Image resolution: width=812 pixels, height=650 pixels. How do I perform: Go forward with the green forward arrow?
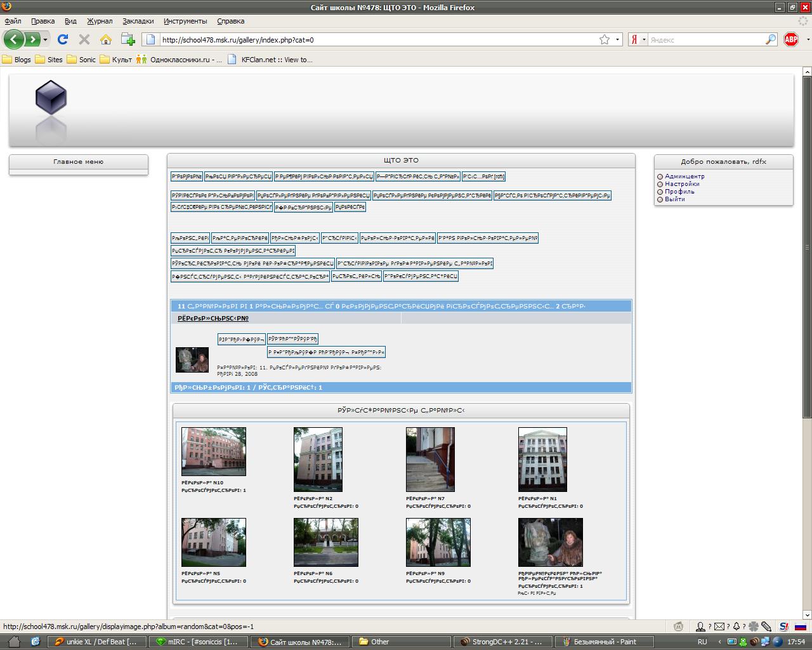coord(32,39)
